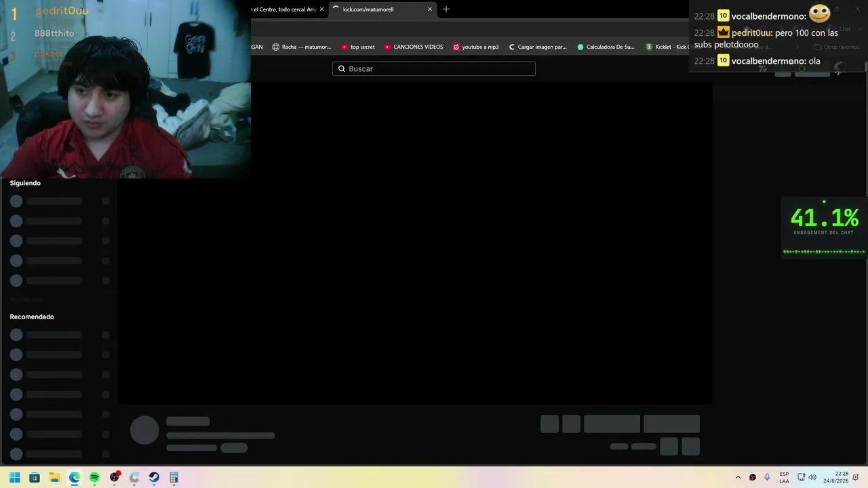This screenshot has width=868, height=488.
Task: Open Calculator from the taskbar
Action: tap(174, 477)
